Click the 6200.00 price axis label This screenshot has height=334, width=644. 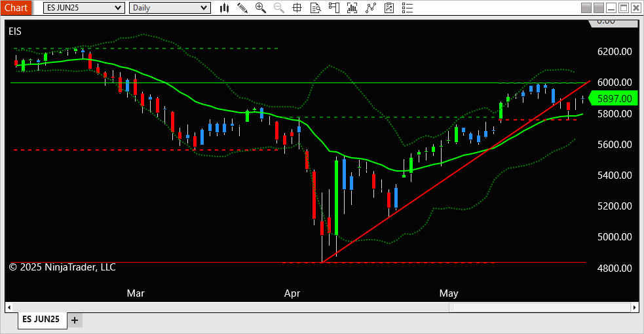tap(615, 51)
